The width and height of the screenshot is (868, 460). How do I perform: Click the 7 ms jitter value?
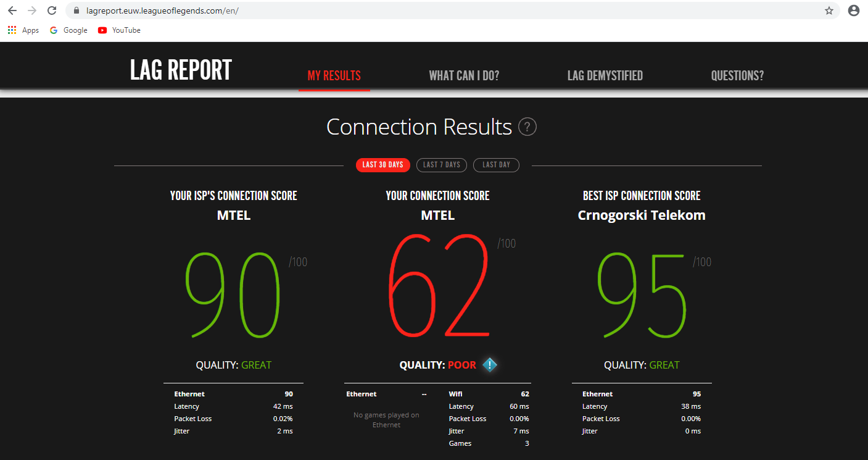click(x=521, y=431)
